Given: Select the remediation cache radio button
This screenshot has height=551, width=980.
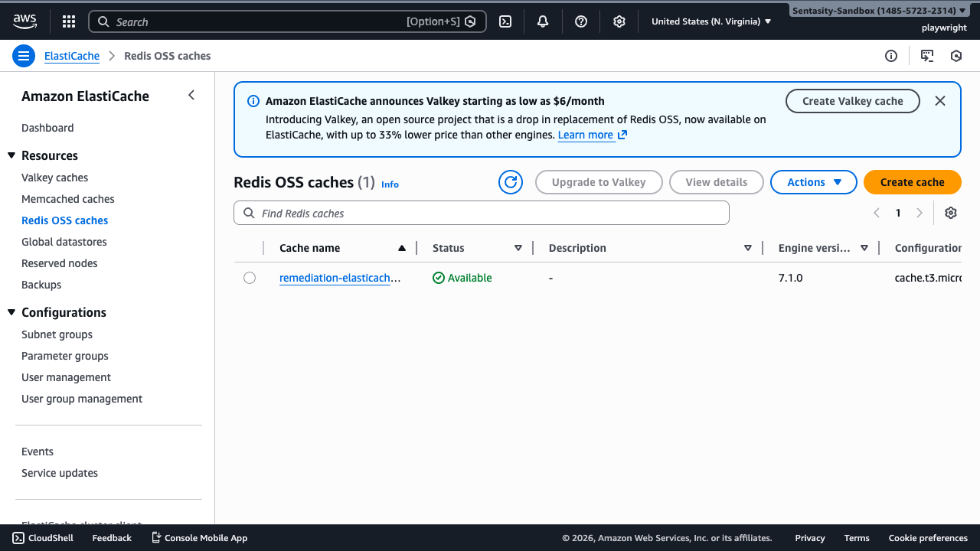Looking at the screenshot, I should [x=249, y=277].
